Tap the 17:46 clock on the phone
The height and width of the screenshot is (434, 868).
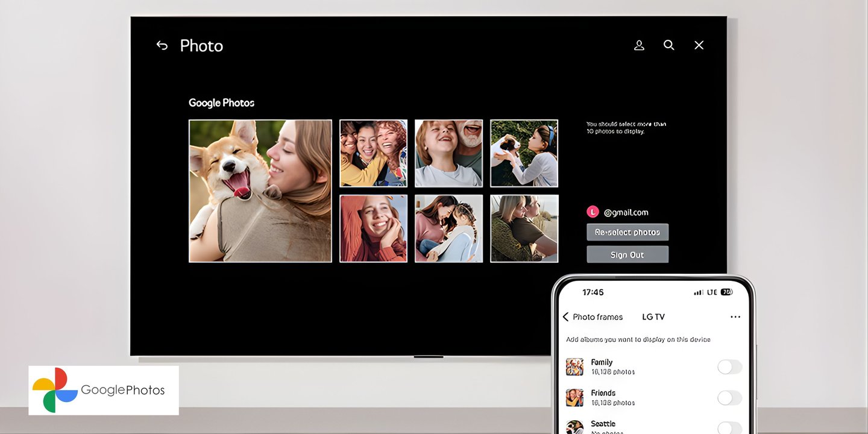[593, 292]
